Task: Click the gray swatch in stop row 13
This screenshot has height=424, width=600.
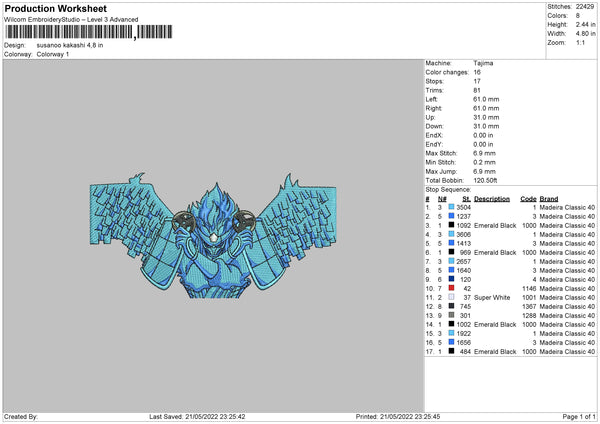Action: 452,315
